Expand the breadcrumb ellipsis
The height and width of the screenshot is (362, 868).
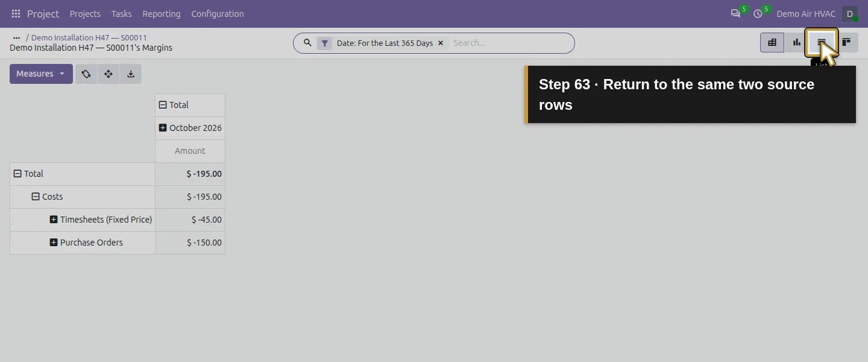[16, 37]
